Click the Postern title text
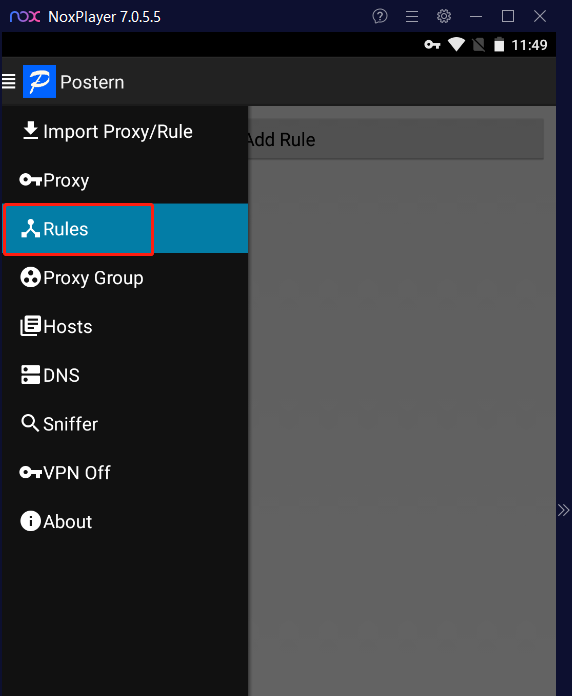Image resolution: width=572 pixels, height=696 pixels. click(92, 82)
